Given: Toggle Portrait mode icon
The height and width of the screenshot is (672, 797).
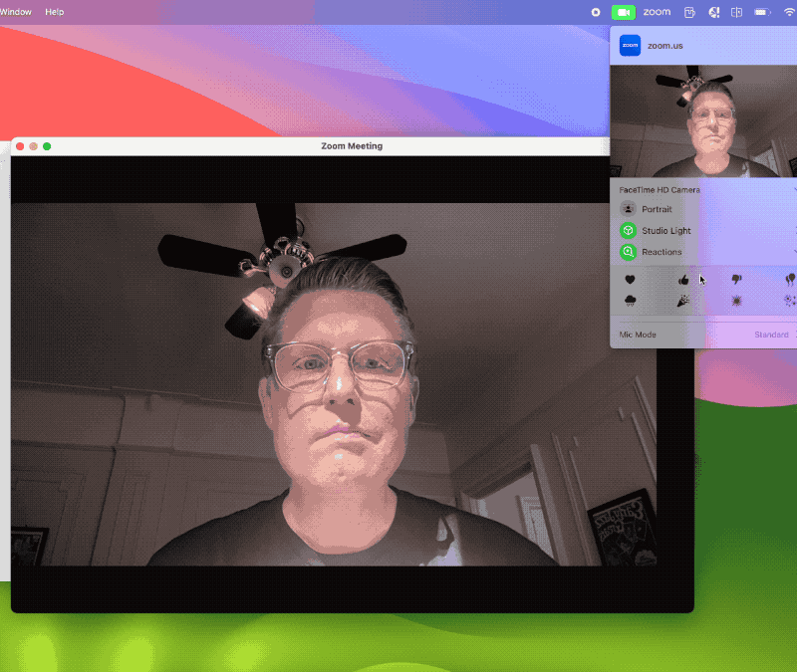Looking at the screenshot, I should click(629, 209).
